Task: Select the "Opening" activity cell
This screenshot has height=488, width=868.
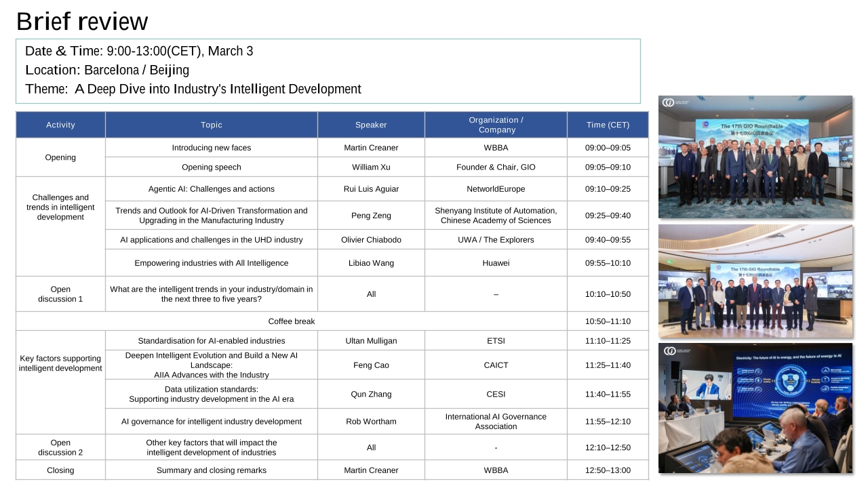Action: 60,157
